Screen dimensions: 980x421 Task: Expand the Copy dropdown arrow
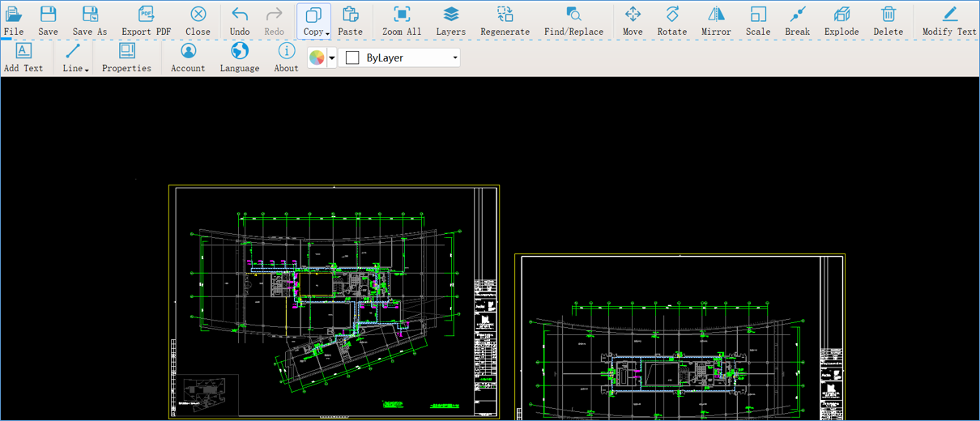pyautogui.click(x=327, y=33)
